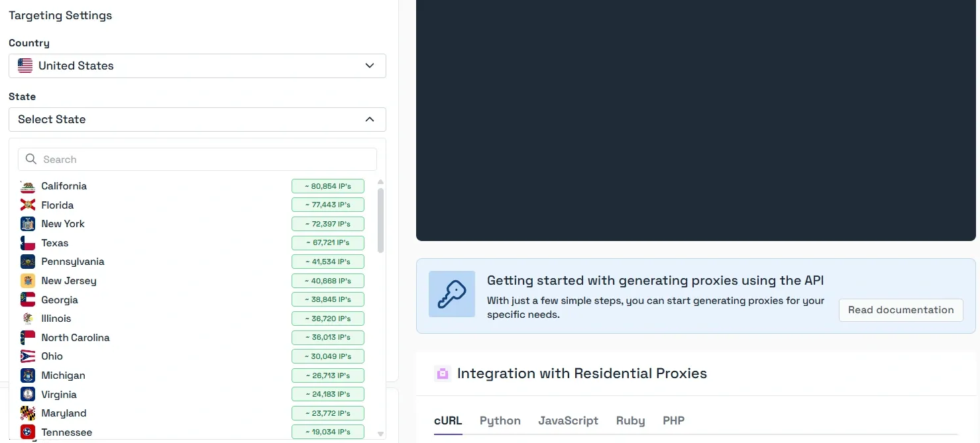The height and width of the screenshot is (443, 980).
Task: Click the State dropdown chevron arrow
Action: pyautogui.click(x=370, y=119)
